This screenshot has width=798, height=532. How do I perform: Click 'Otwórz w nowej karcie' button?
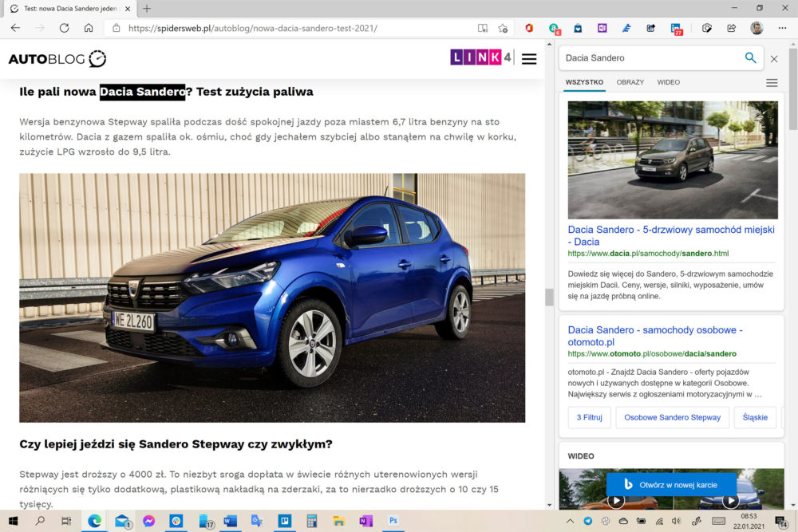pyautogui.click(x=671, y=485)
